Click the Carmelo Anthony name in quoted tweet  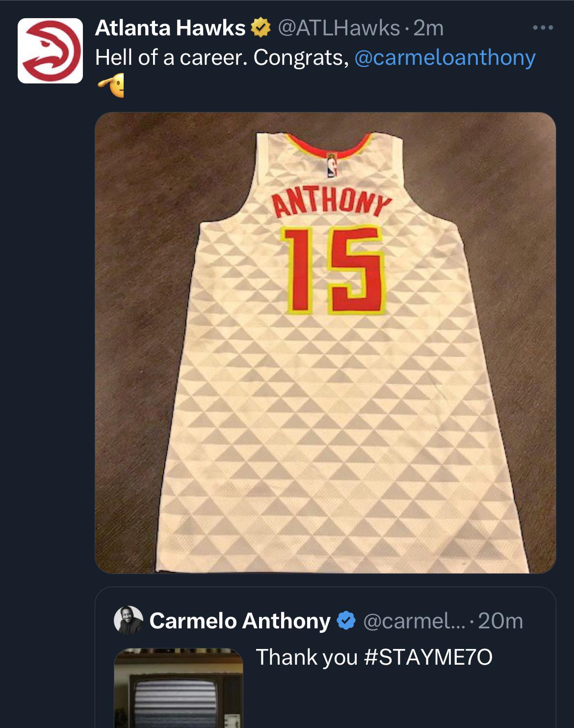pos(239,621)
